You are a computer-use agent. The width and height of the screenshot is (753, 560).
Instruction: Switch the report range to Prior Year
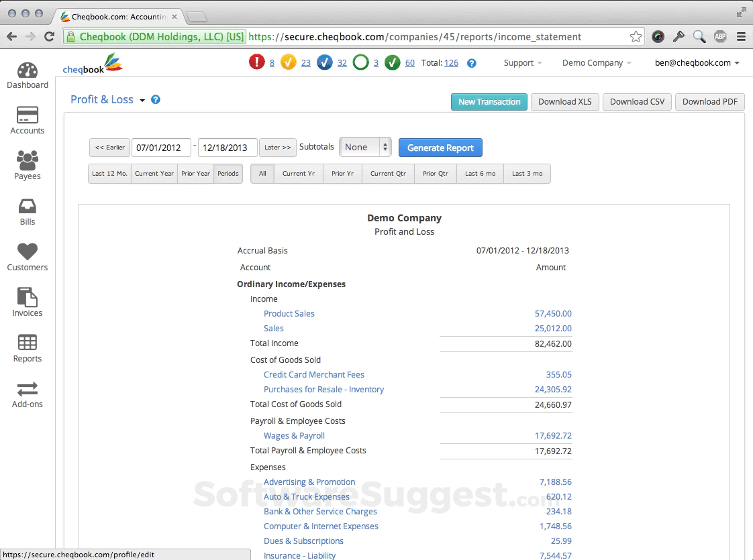tap(195, 173)
